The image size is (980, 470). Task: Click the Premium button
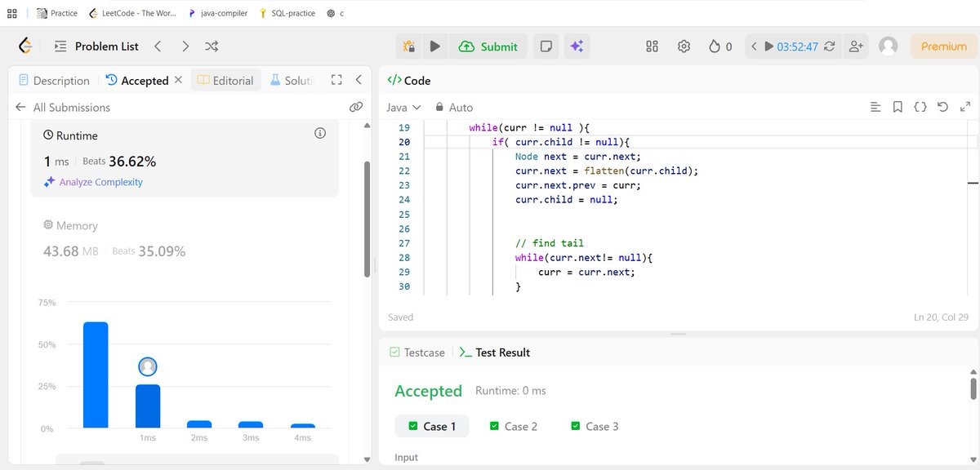point(943,47)
